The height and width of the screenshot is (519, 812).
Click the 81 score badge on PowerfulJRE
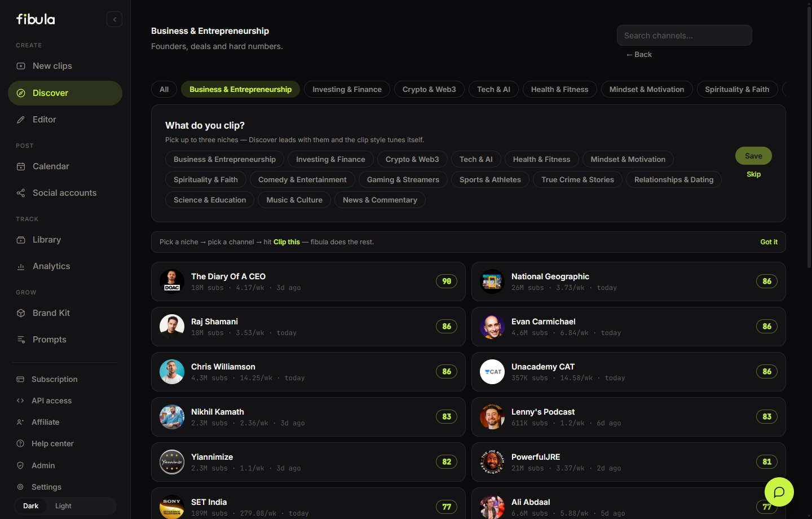click(767, 461)
